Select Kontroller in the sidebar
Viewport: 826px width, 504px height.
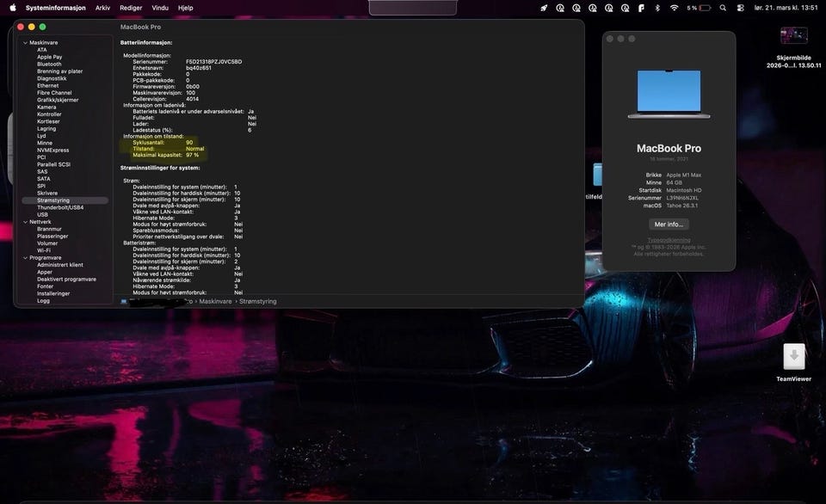click(49, 114)
